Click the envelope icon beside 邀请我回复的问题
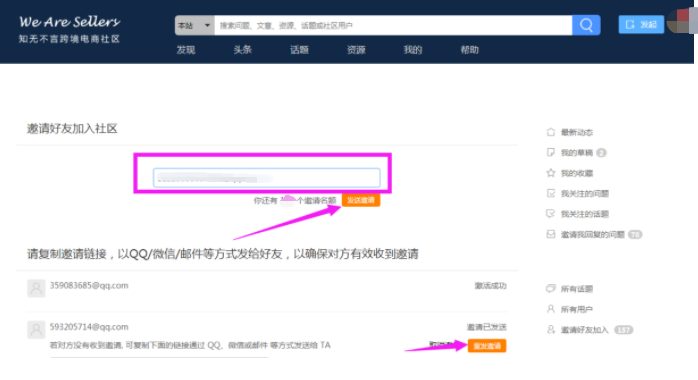The width and height of the screenshot is (698, 380). (x=551, y=234)
